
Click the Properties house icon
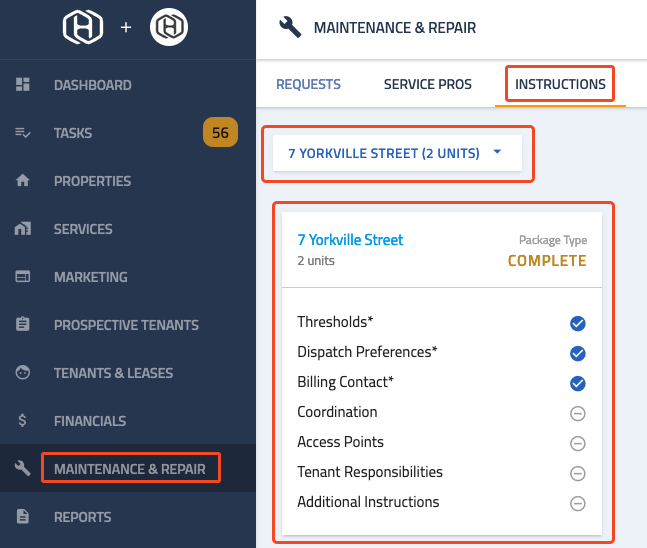point(22,180)
